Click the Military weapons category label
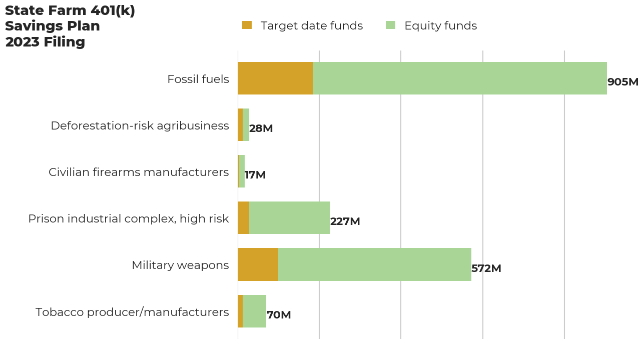Image resolution: width=644 pixels, height=344 pixels. point(180,265)
